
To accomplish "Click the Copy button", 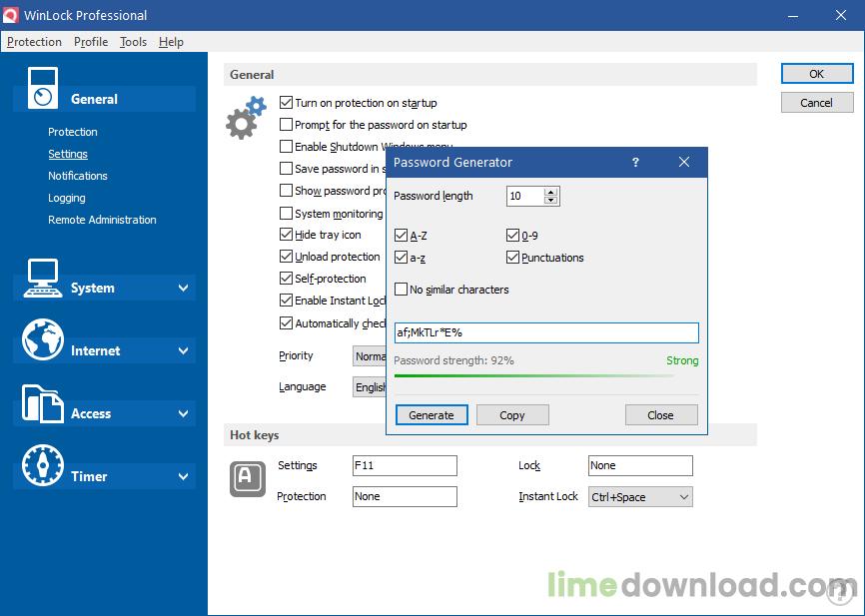I will pyautogui.click(x=512, y=415).
